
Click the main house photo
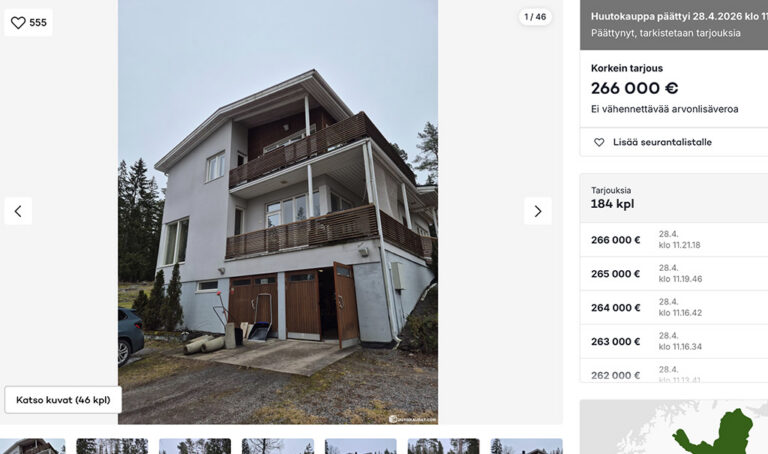click(278, 212)
